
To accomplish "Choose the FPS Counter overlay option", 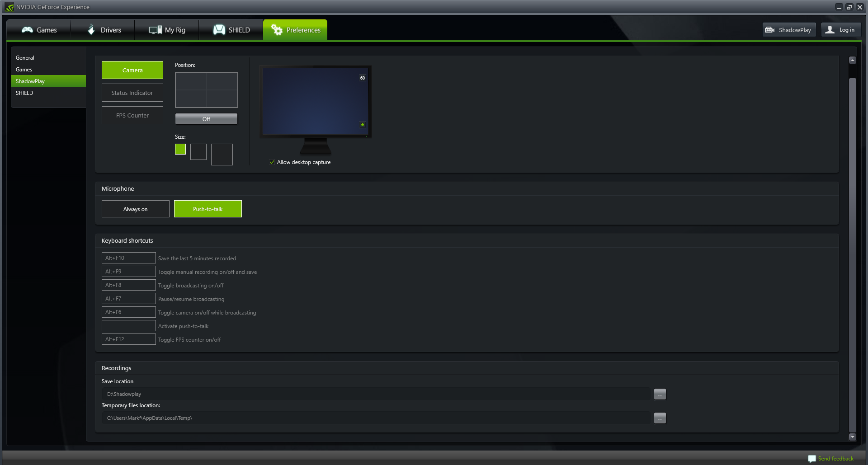I will pyautogui.click(x=132, y=115).
